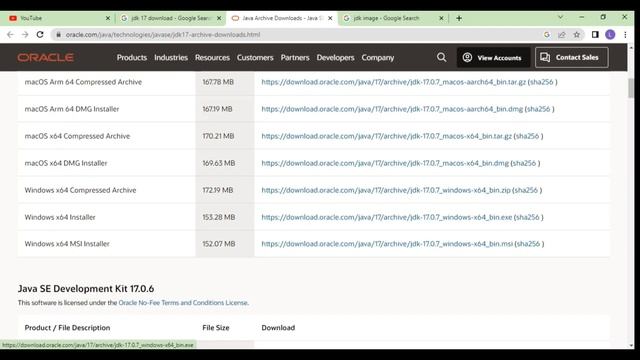Open sha256 for macOS x64 DMG
640x360 pixels.
pos(524,163)
